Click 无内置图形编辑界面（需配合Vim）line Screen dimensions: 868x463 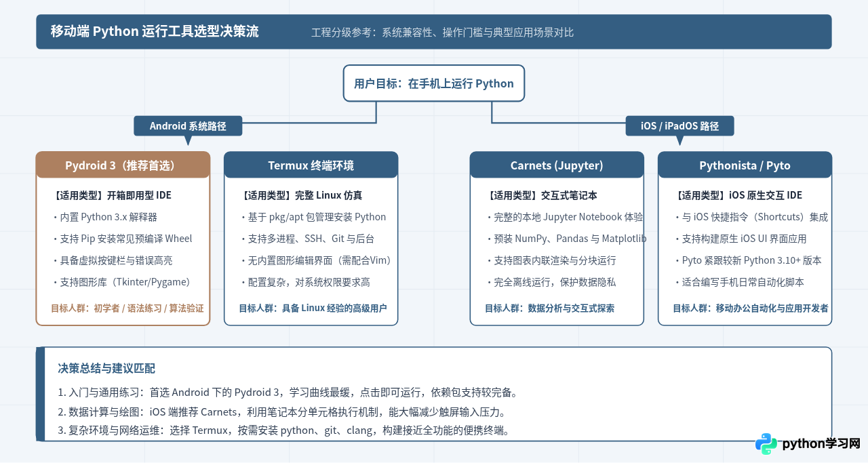[317, 260]
